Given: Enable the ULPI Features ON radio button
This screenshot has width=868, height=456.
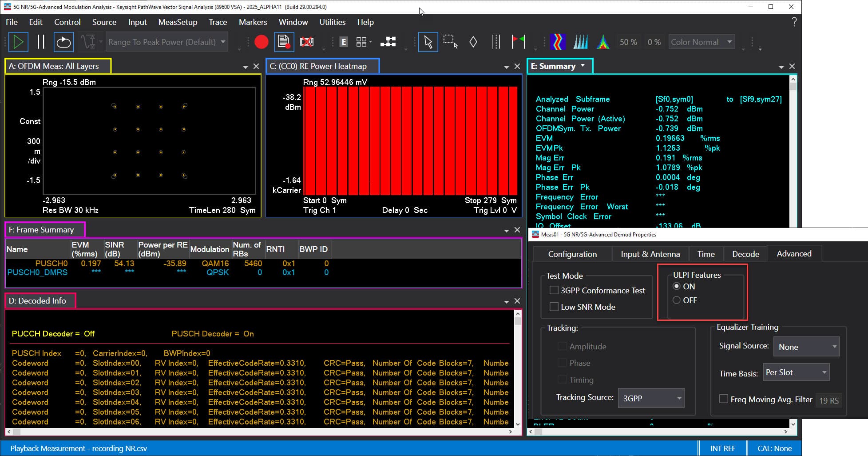Looking at the screenshot, I should point(676,286).
